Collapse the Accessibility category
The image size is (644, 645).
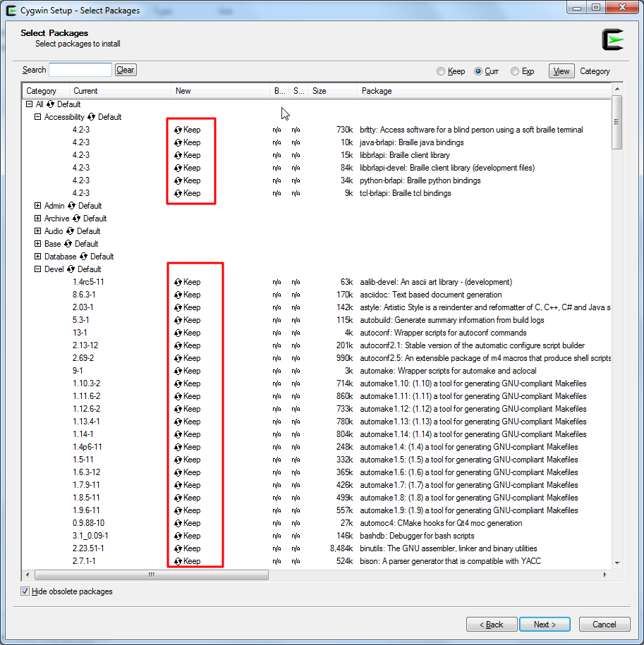pyautogui.click(x=37, y=117)
